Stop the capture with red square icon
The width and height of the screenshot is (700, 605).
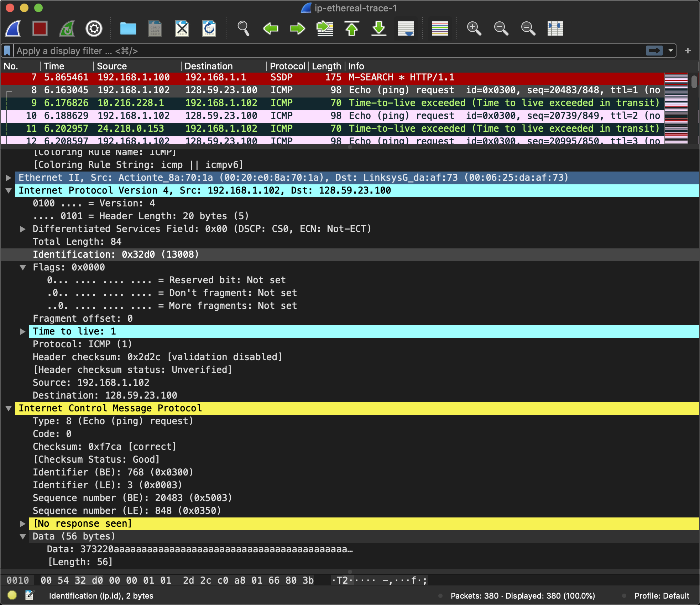click(40, 28)
